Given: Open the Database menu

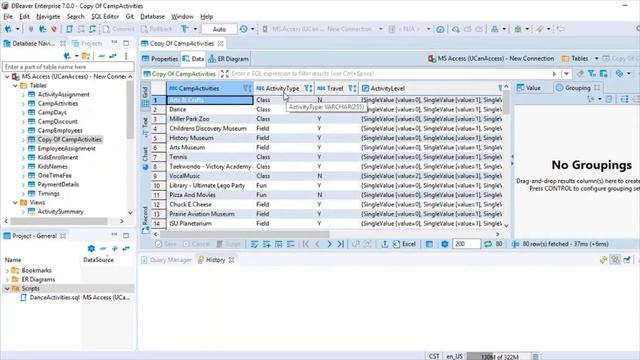Looking at the screenshot, I should pyautogui.click(x=152, y=17).
